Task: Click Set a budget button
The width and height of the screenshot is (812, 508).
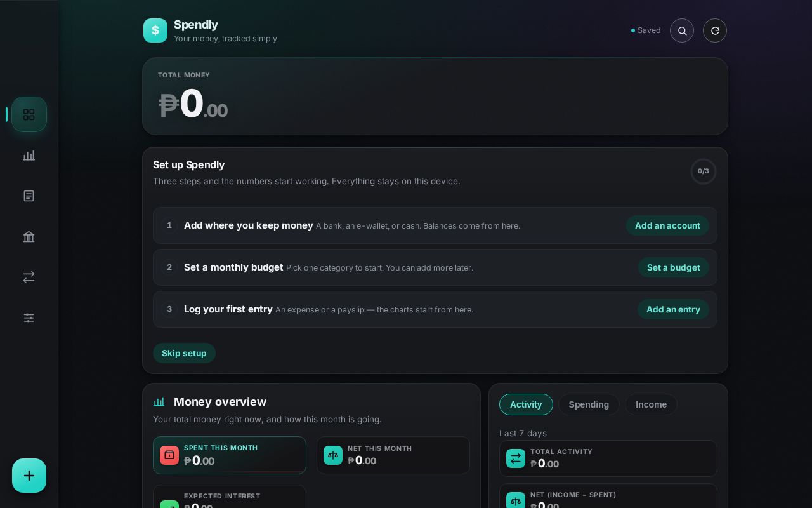Action: 674,267
